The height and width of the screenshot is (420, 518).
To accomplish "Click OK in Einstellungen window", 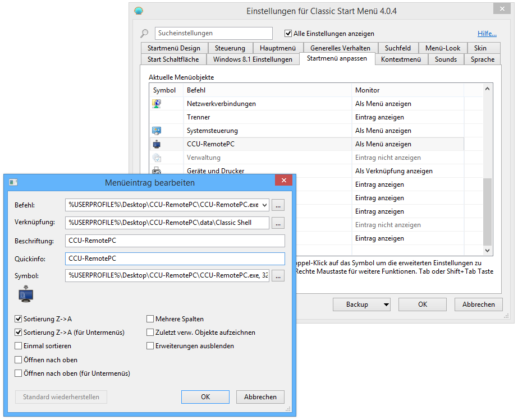I will point(423,304).
